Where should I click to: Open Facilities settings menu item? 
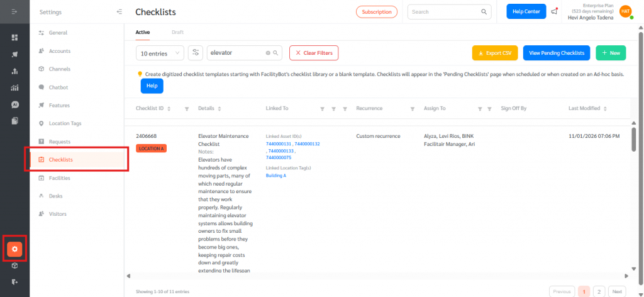(60, 178)
